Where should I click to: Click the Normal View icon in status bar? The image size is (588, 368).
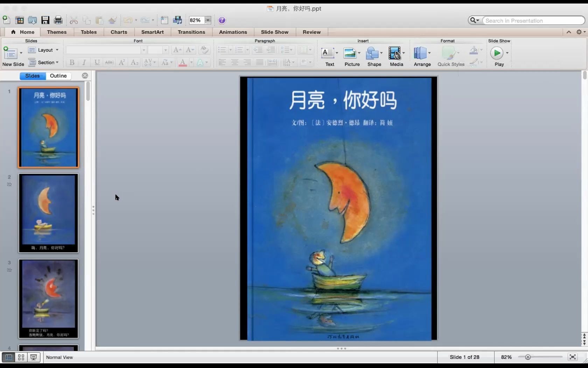tap(9, 357)
